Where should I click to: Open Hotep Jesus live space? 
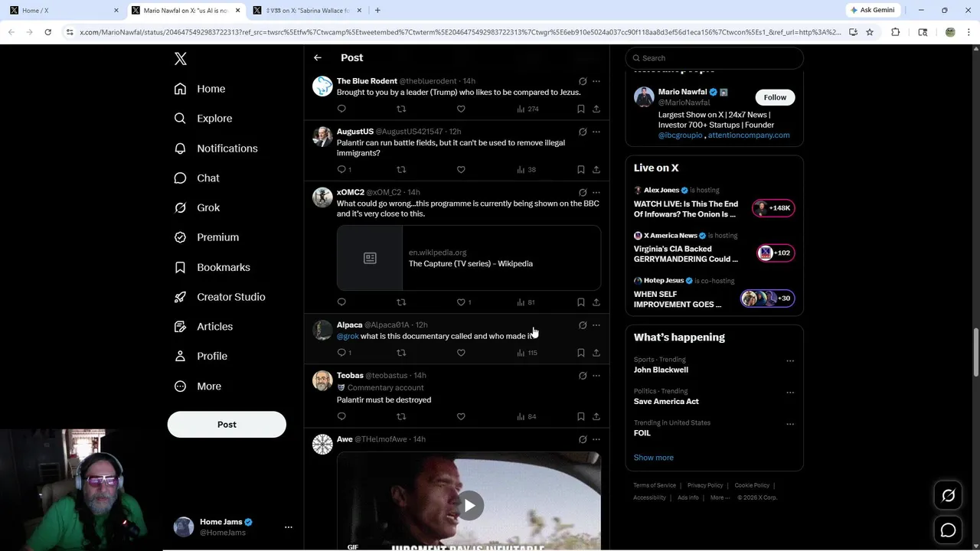pos(714,293)
